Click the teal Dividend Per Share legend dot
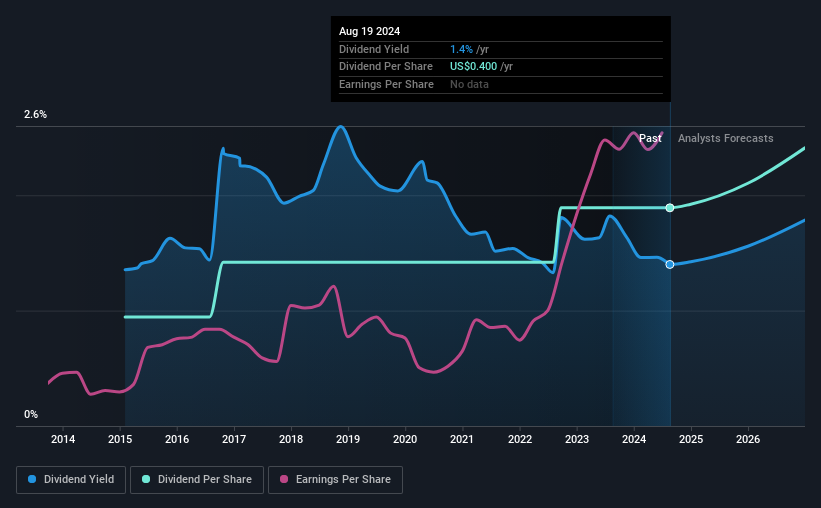Image resolution: width=821 pixels, height=508 pixels. (146, 479)
